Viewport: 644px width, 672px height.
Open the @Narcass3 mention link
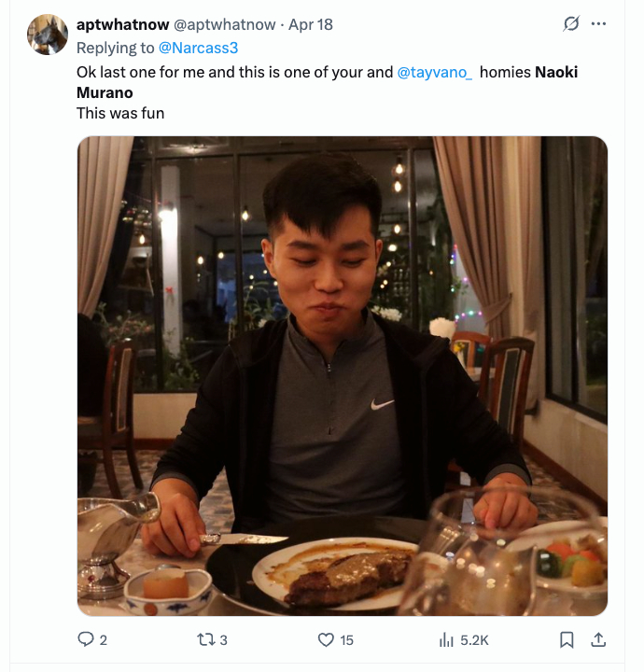[x=200, y=48]
